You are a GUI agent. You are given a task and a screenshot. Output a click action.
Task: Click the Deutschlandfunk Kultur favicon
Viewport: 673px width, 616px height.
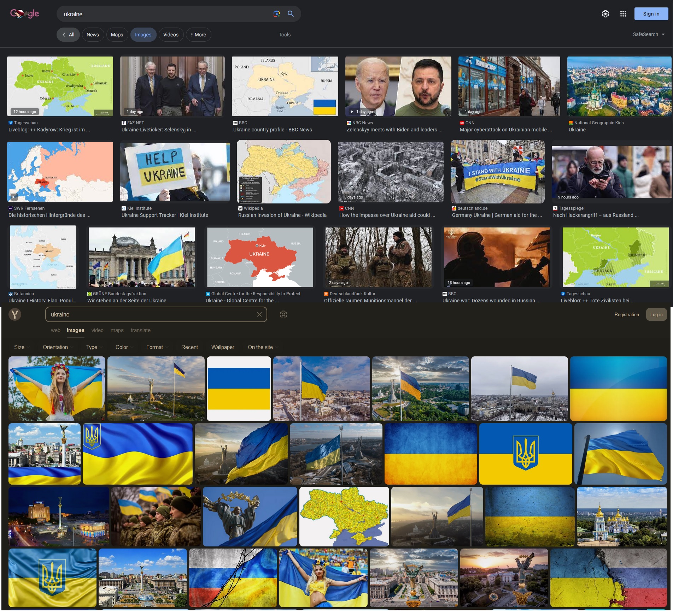326,294
